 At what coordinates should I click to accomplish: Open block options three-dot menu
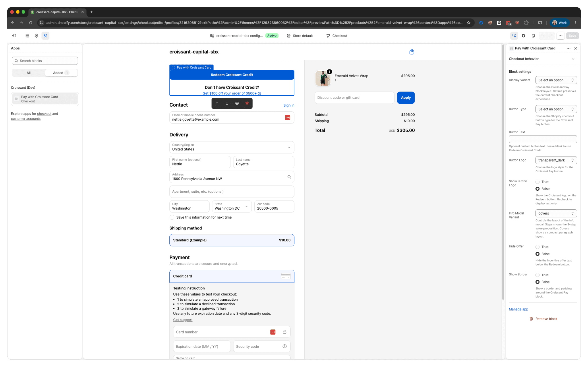point(568,48)
